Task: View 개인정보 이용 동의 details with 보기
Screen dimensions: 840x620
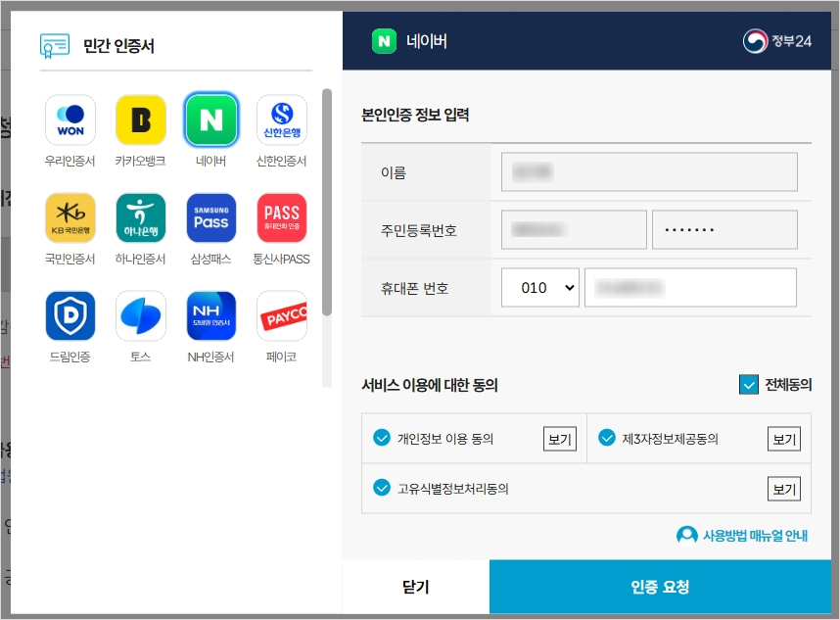Action: tap(560, 440)
